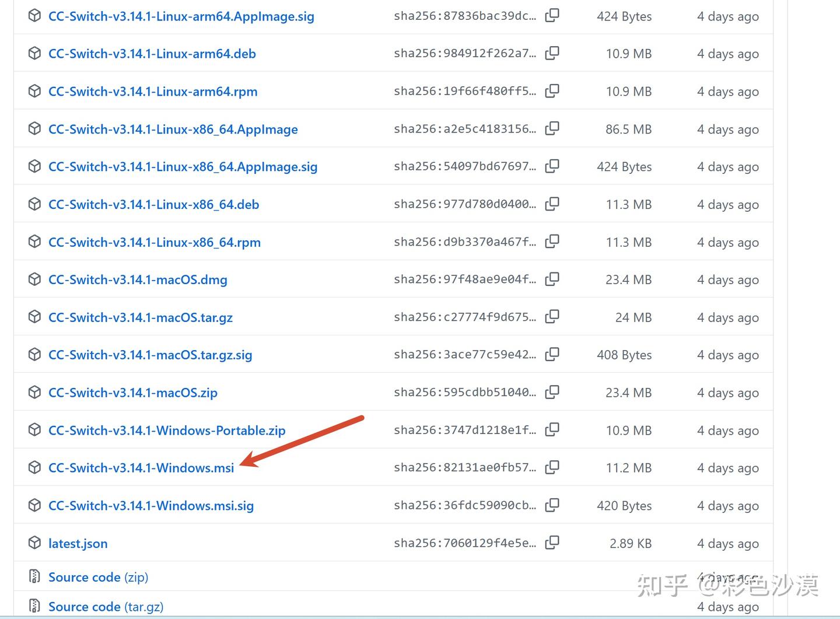840x619 pixels.
Task: Copy sha256 hash for Windows.msi
Action: (552, 467)
